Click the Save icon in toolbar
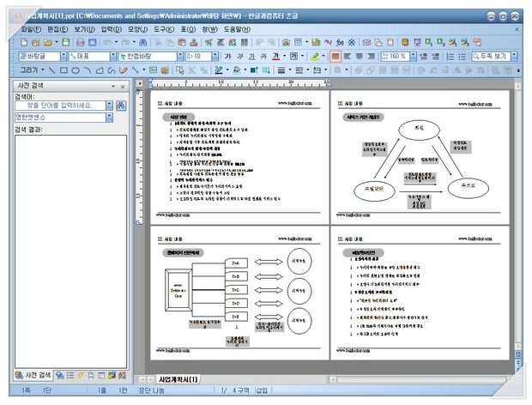Screen dimensions: 532x405 click(x=63, y=42)
